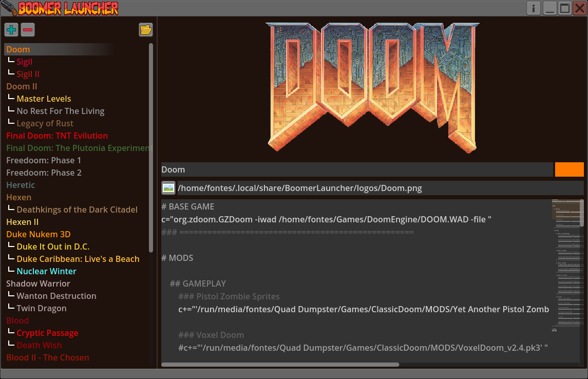Click the orange swatch next to the Doom field
This screenshot has width=588, height=379.
(x=570, y=169)
